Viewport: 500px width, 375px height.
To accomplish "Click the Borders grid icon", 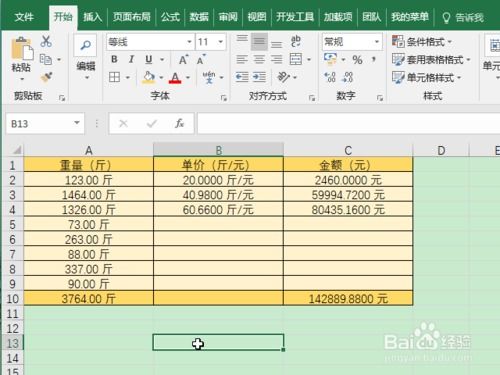I will pos(114,77).
